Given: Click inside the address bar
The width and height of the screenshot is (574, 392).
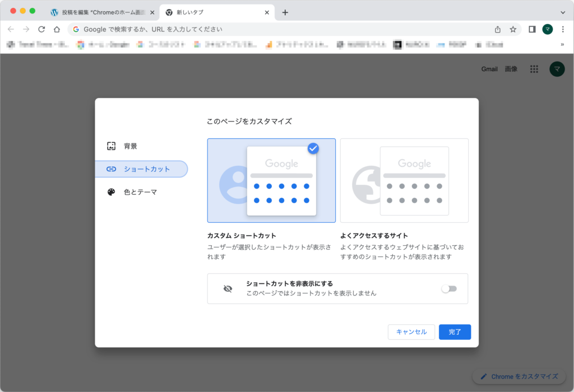Looking at the screenshot, I should pyautogui.click(x=224, y=29).
